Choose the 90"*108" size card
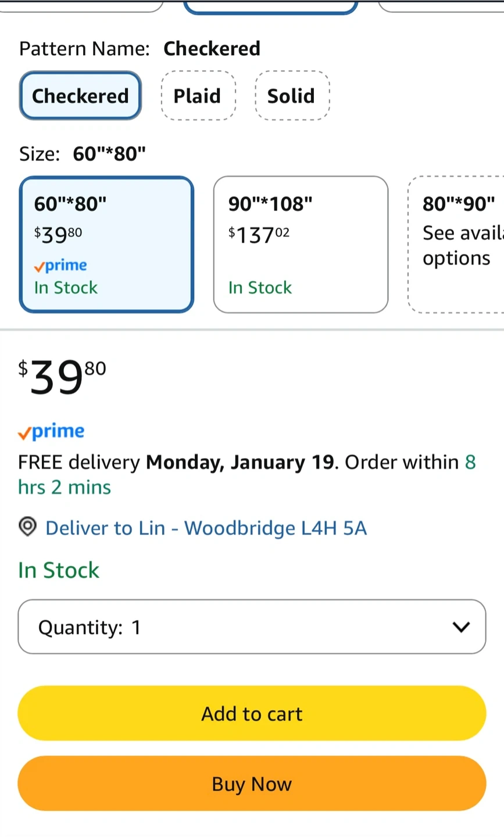Image resolution: width=504 pixels, height=837 pixels. (301, 244)
